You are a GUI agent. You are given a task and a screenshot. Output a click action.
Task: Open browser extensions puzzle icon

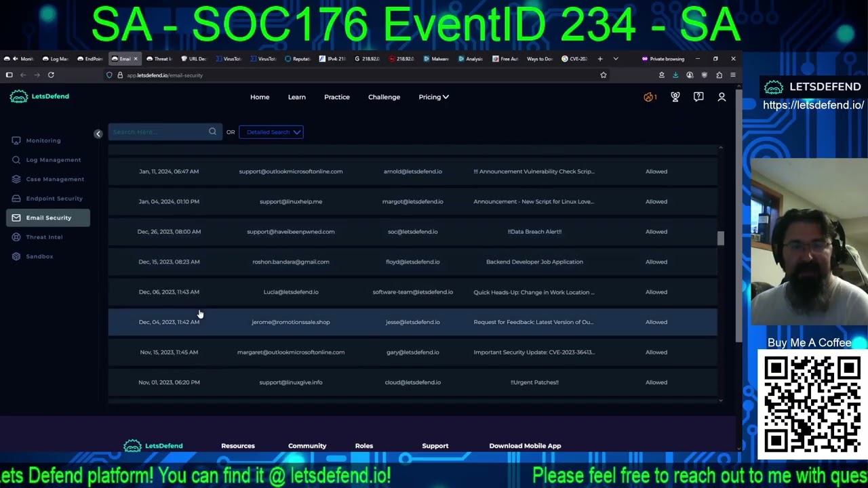coord(719,75)
